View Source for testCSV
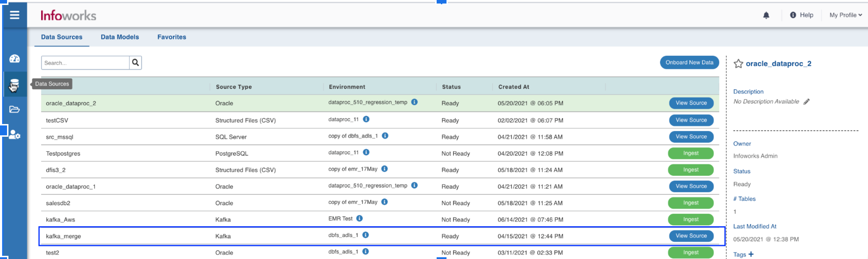The height and width of the screenshot is (259, 868). click(x=691, y=120)
